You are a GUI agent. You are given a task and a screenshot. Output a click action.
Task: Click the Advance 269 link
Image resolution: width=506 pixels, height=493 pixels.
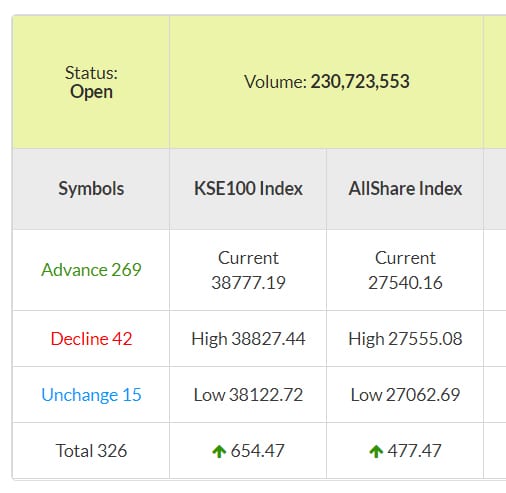(91, 270)
